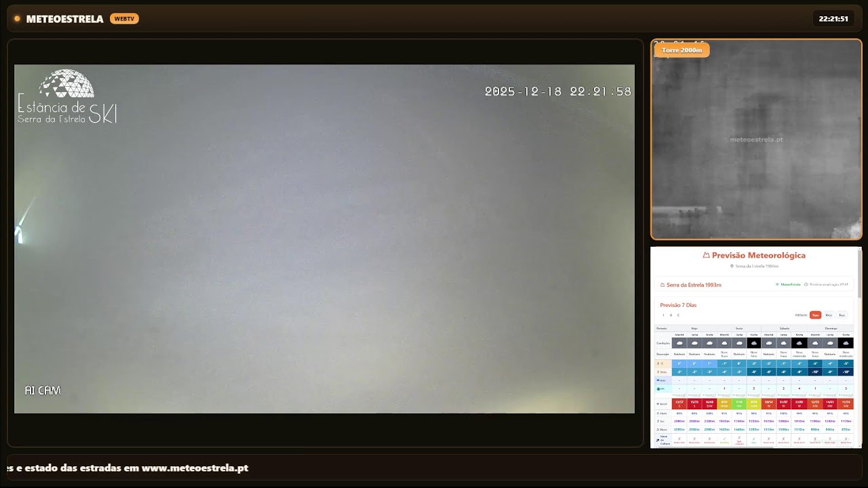Screen dimensions: 868x488
Task: Click the meteoestrela.pt text on Torre camera
Action: (756, 140)
